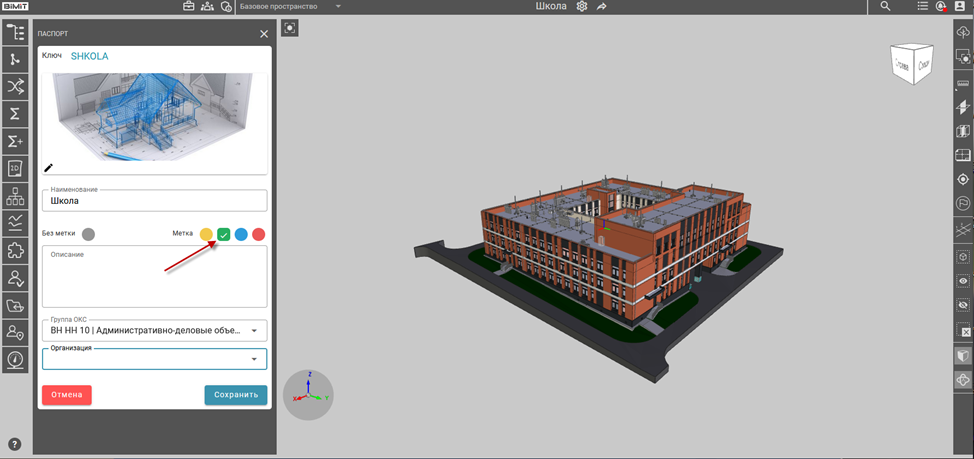Select the checked green label marker

[x=224, y=234]
